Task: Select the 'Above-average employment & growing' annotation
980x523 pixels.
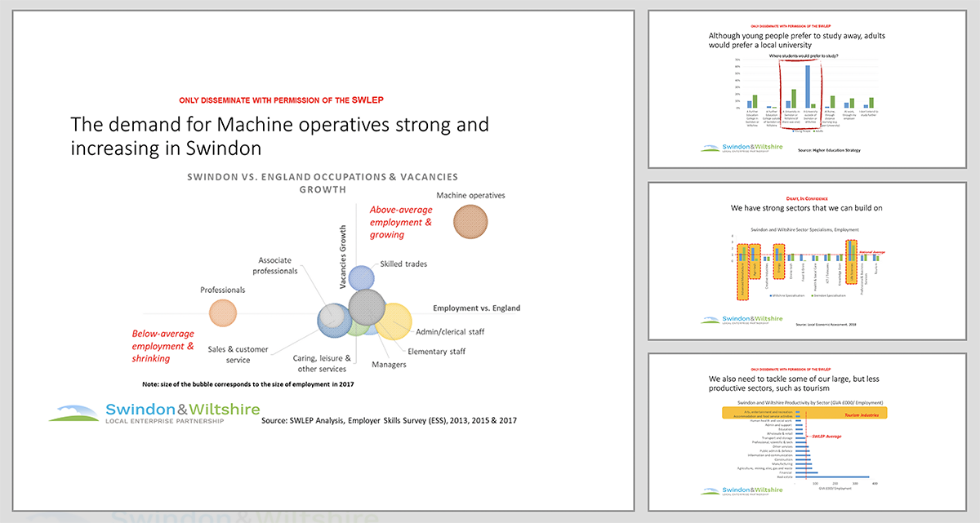Action: (x=401, y=222)
